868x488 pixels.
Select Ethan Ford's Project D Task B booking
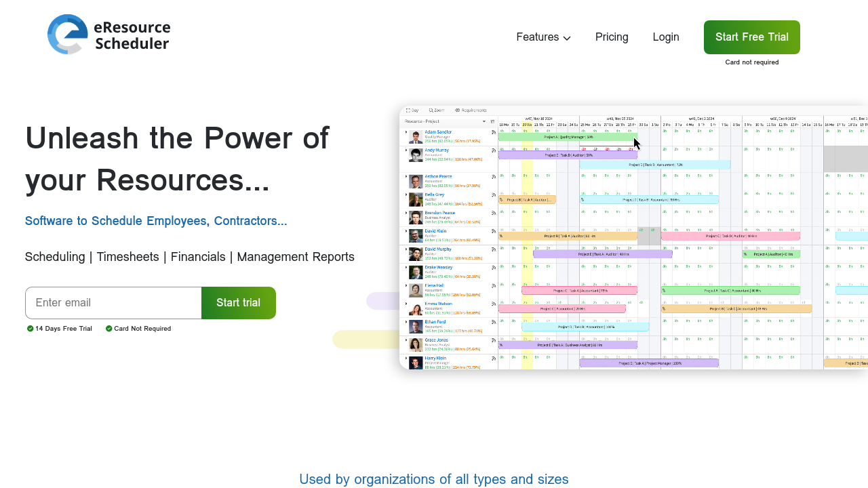tap(585, 327)
